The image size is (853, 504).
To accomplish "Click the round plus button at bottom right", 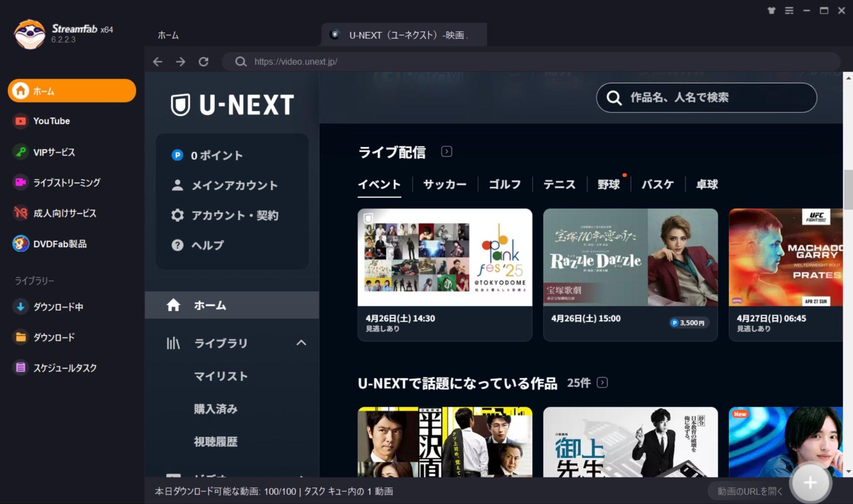I will coord(810,483).
